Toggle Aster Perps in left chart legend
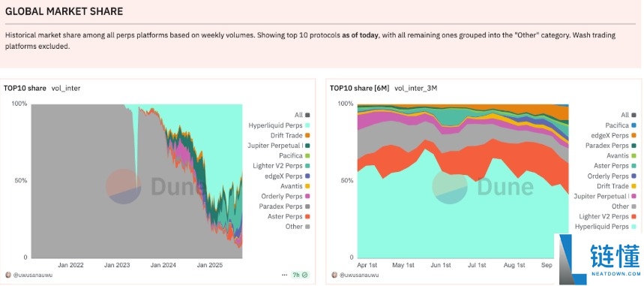The width and height of the screenshot is (644, 286). 289,216
